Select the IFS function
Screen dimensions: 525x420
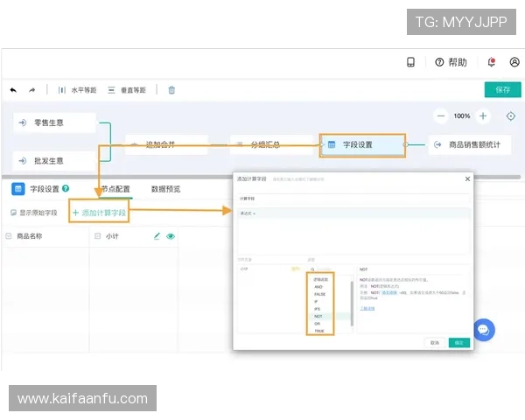[317, 309]
